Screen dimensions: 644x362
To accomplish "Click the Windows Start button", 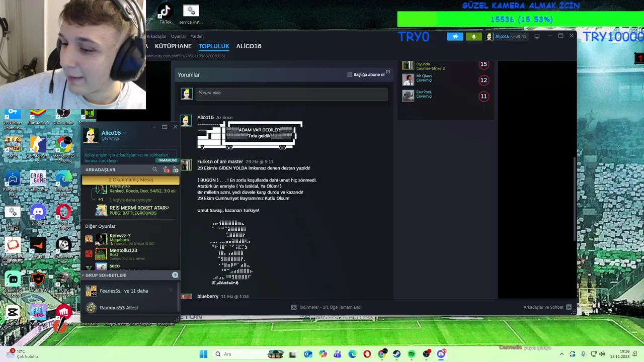I will (203, 354).
